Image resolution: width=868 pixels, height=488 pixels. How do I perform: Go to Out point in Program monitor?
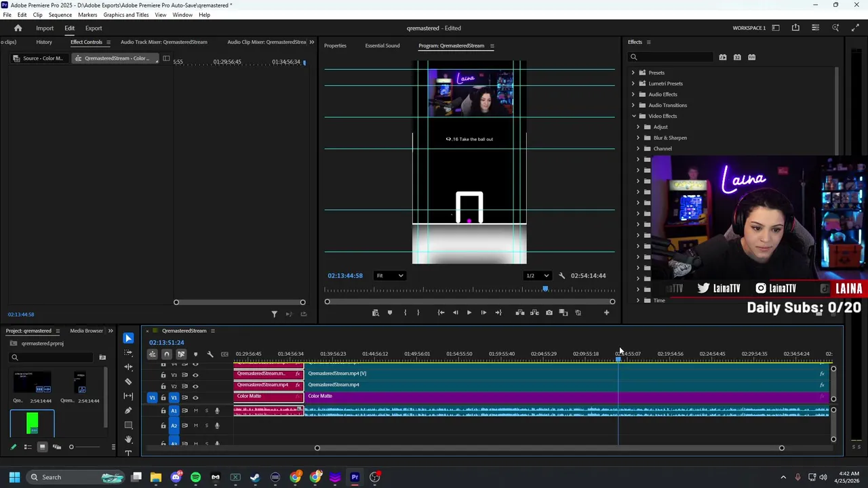498,312
